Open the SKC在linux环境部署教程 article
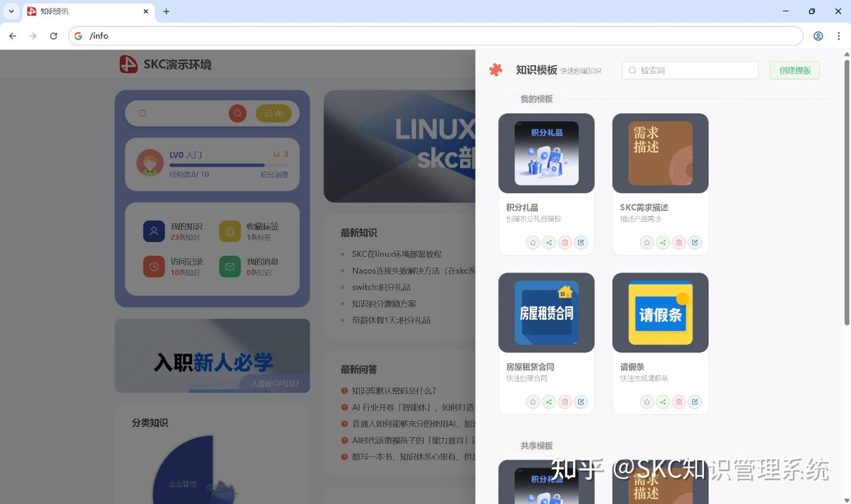Viewport: 851px width, 504px height. point(397,254)
